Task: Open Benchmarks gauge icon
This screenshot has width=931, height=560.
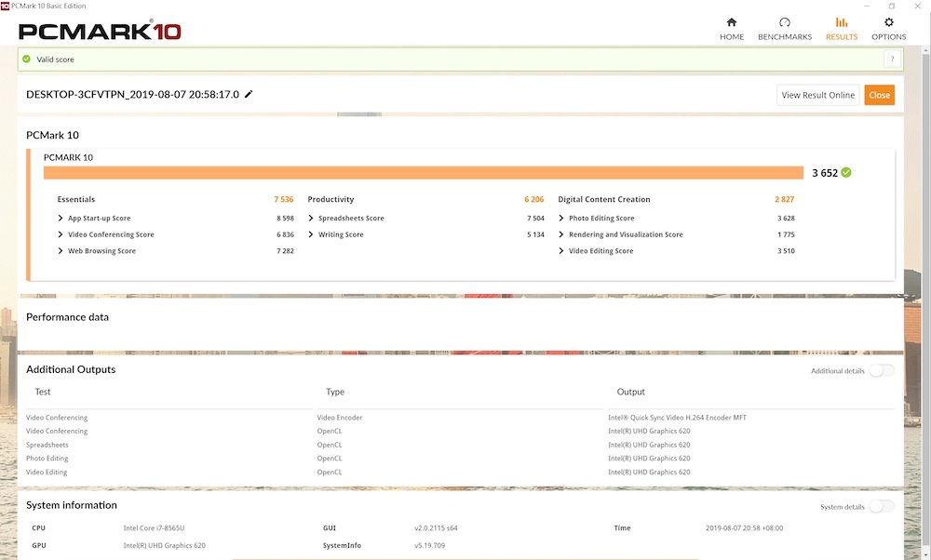Action: point(784,22)
